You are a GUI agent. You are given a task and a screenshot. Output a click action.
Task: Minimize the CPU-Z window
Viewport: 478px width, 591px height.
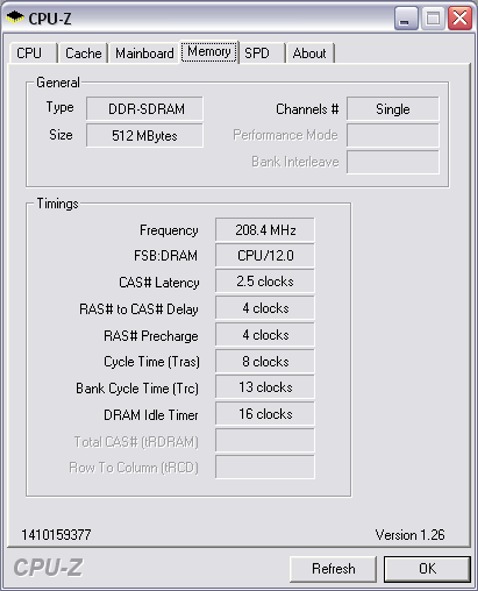tap(406, 18)
